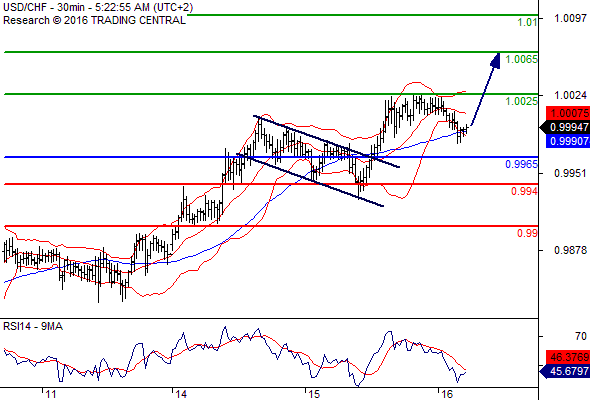Select date marker 16 on time axis
The width and height of the screenshot is (590, 400).
446,394
